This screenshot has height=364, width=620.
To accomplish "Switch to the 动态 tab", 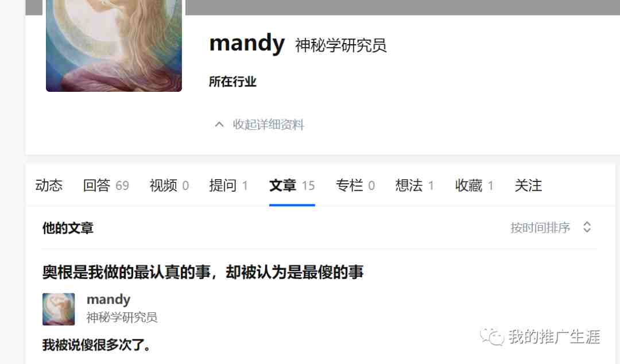I will [x=49, y=185].
